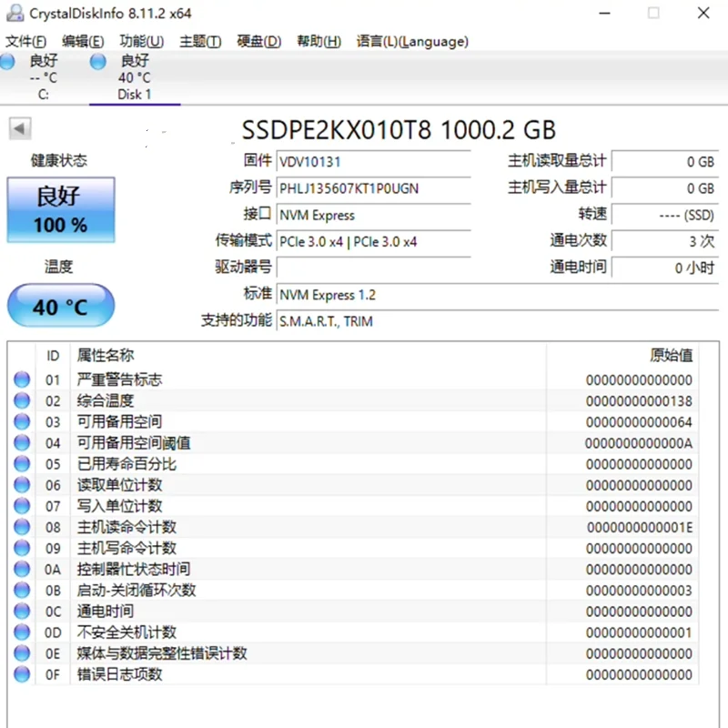The width and height of the screenshot is (728, 728).
Task: Click status orb for attribute 08 主机读命令计数
Action: (22, 527)
